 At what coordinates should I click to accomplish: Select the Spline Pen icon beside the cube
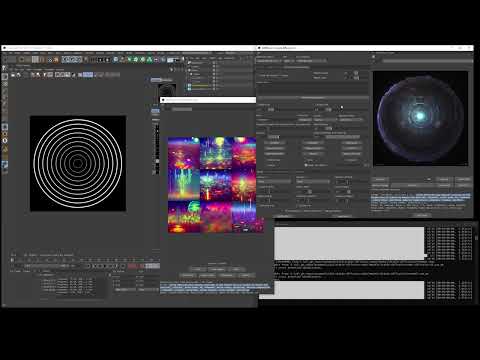click(122, 60)
